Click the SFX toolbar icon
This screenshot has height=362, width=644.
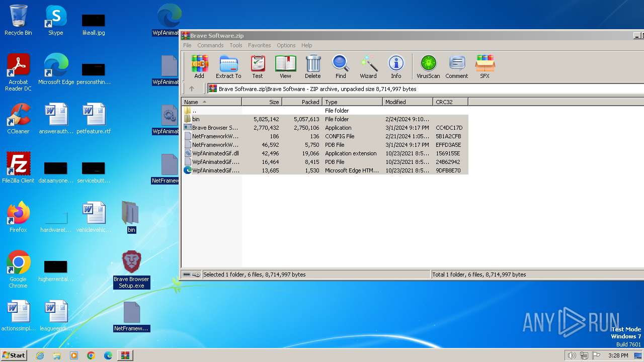point(485,67)
